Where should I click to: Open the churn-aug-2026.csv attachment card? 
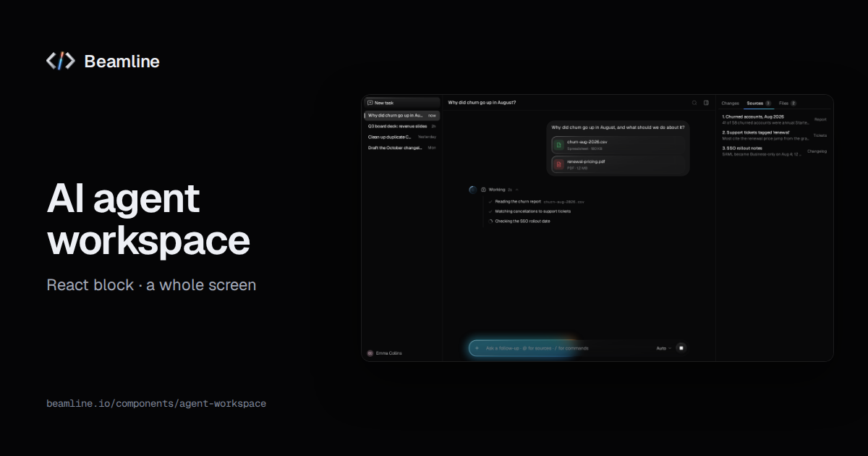(618, 144)
